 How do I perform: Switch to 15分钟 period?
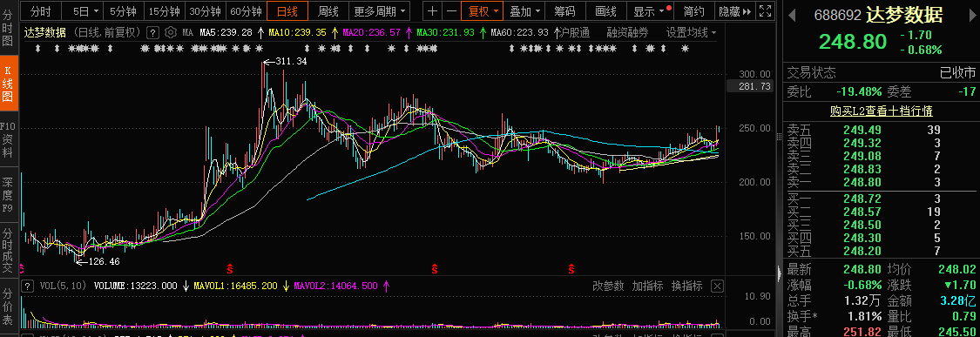(x=165, y=10)
